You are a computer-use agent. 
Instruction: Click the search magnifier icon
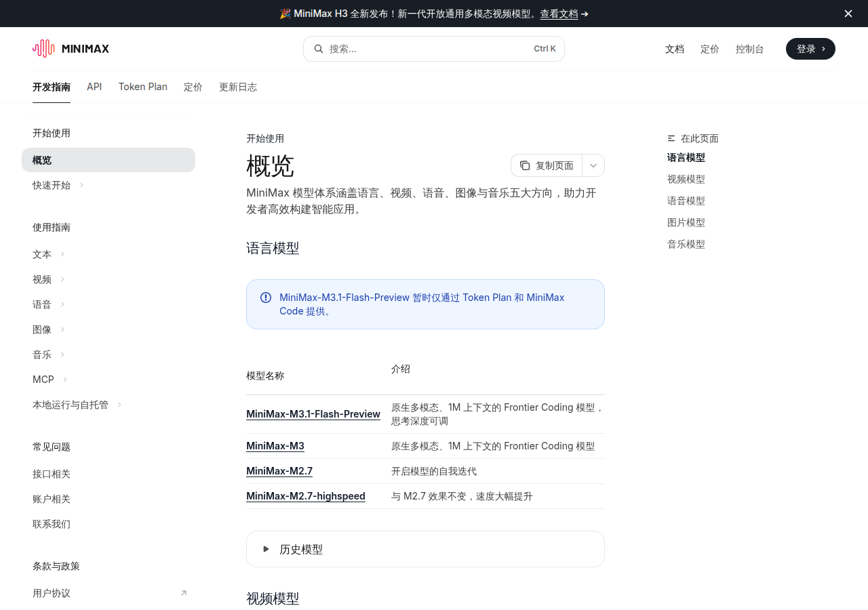[x=319, y=49]
